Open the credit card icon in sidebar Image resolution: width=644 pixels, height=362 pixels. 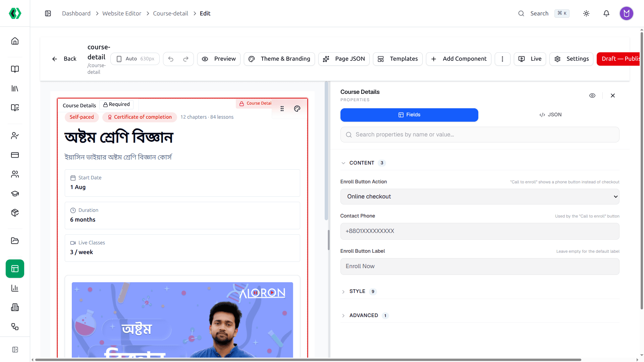click(15, 155)
